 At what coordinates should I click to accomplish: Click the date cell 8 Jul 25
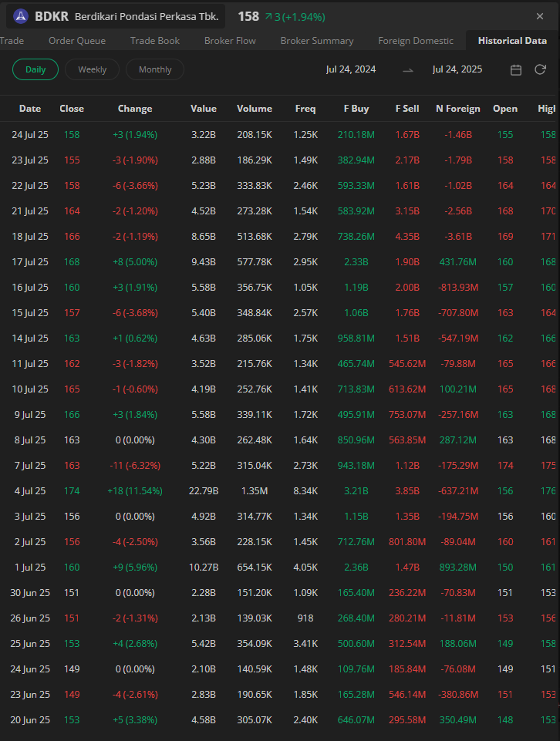(x=30, y=440)
